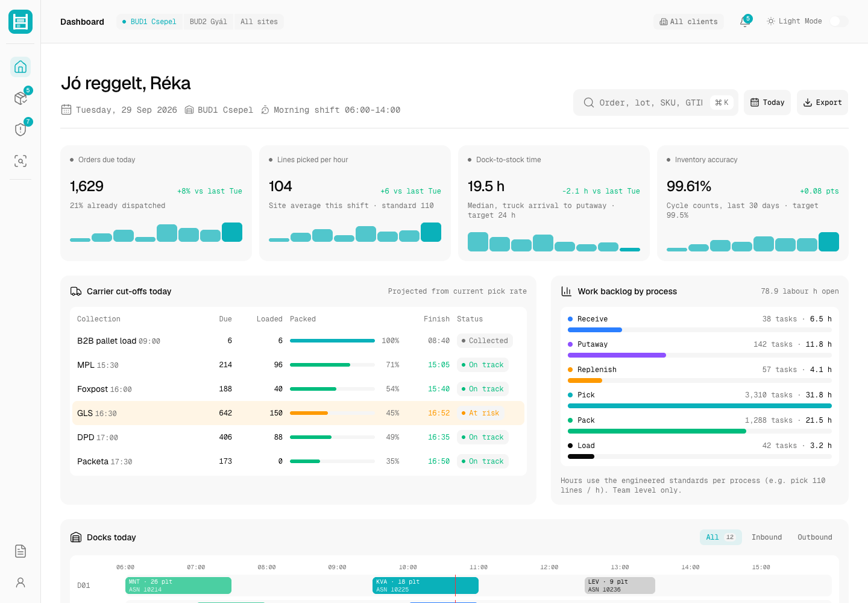Open the scan search sidebar icon
The height and width of the screenshot is (603, 868).
pyautogui.click(x=20, y=161)
